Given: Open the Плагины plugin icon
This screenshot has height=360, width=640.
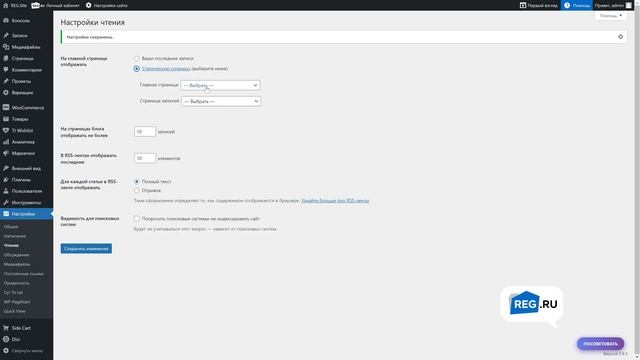Looking at the screenshot, I should click(6, 180).
